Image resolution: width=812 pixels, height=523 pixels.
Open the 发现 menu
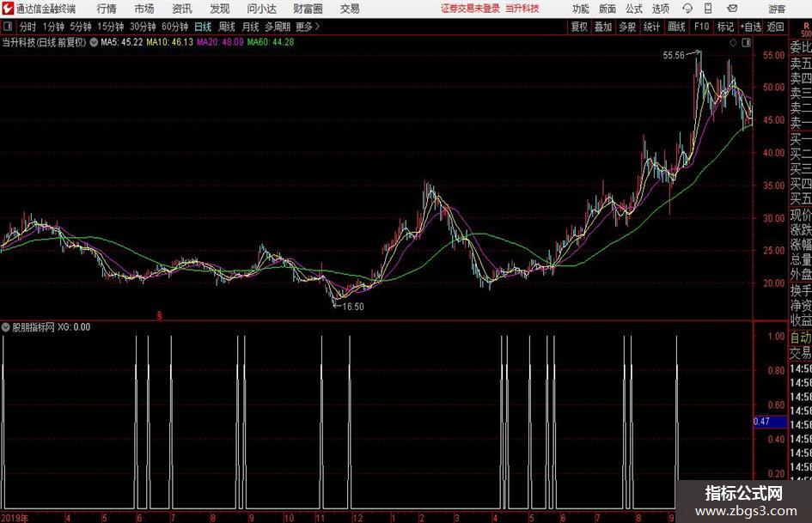(220, 9)
